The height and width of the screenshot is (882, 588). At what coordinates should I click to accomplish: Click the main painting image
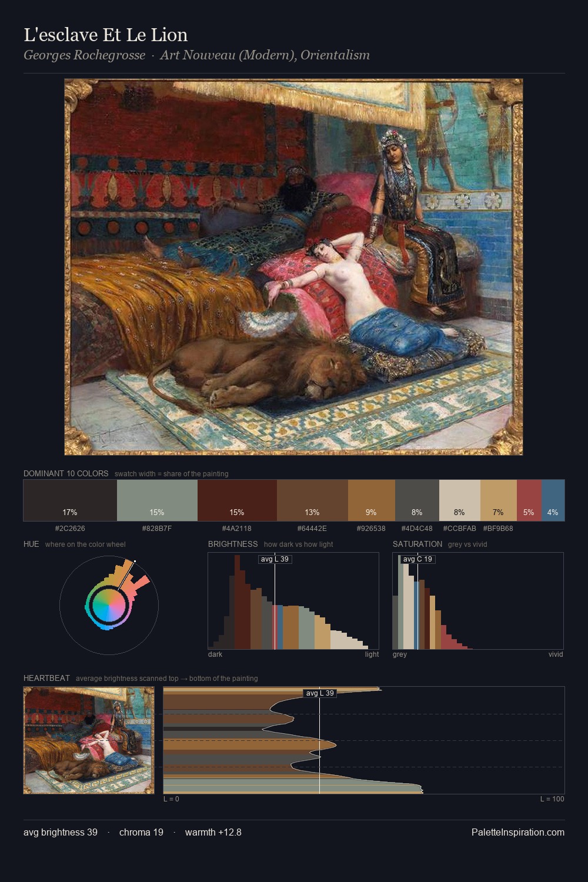[293, 267]
